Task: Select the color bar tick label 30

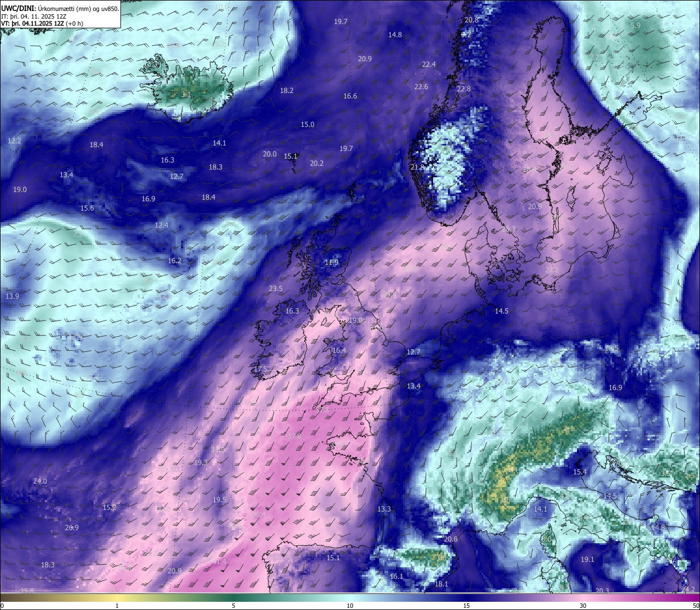Action: pos(583,606)
